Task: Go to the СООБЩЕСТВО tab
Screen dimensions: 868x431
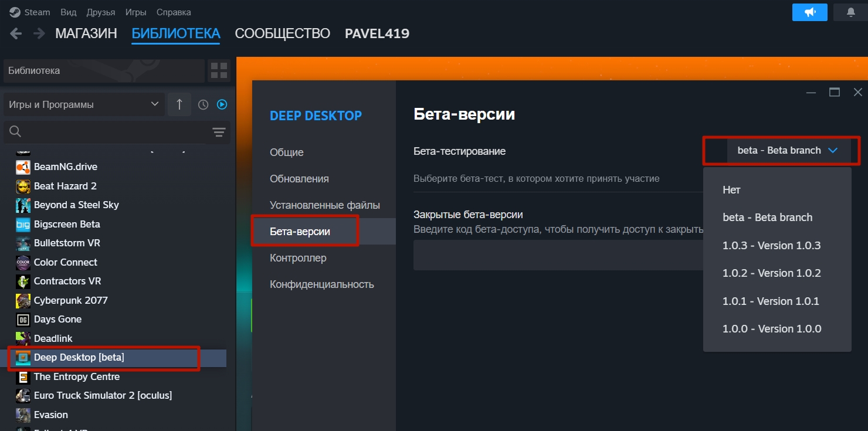Action: pyautogui.click(x=283, y=33)
